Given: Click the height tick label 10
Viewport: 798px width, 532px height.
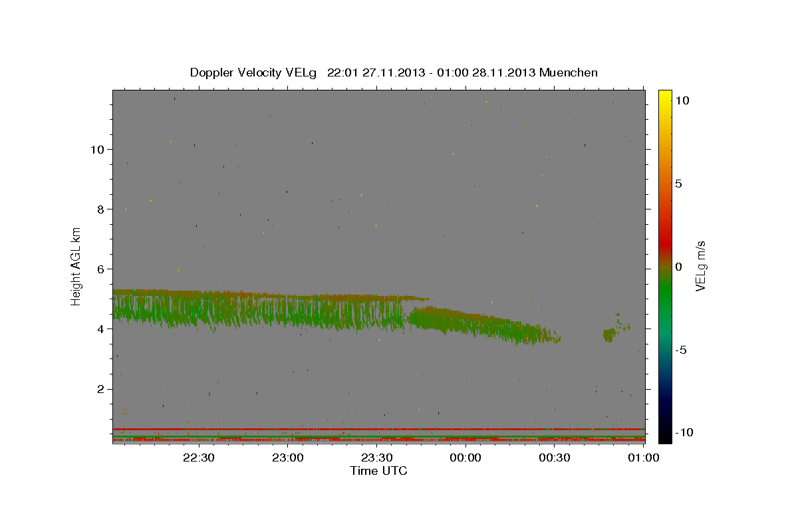Looking at the screenshot, I should pyautogui.click(x=97, y=149).
